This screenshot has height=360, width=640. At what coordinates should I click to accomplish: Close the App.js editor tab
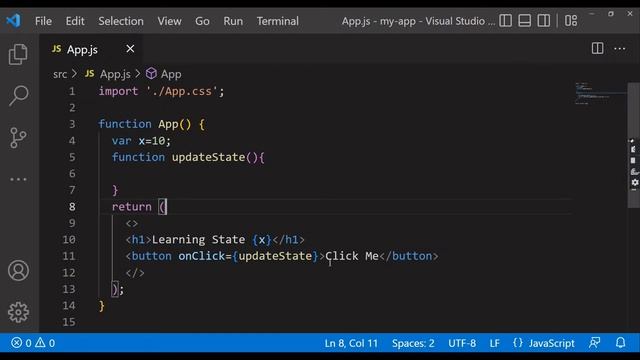(130, 49)
